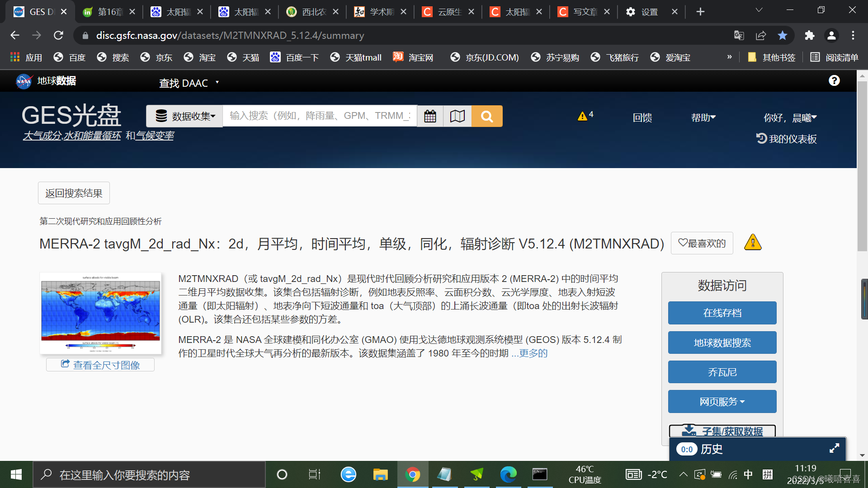Screen dimensions: 868x488
Task: Click the orange search magnifier button
Action: coord(487,117)
